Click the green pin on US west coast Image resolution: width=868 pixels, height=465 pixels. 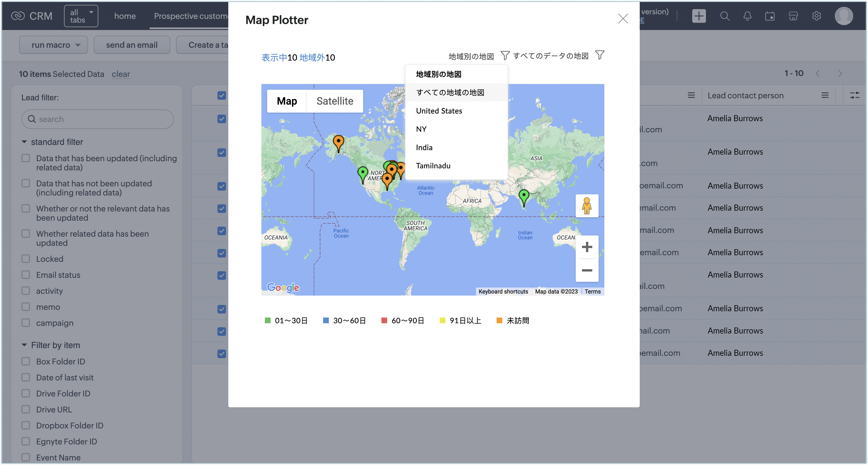pos(363,175)
